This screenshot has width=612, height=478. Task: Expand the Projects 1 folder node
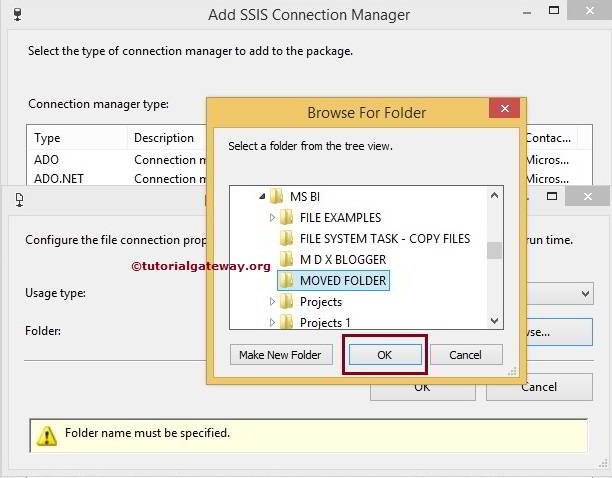point(272,322)
